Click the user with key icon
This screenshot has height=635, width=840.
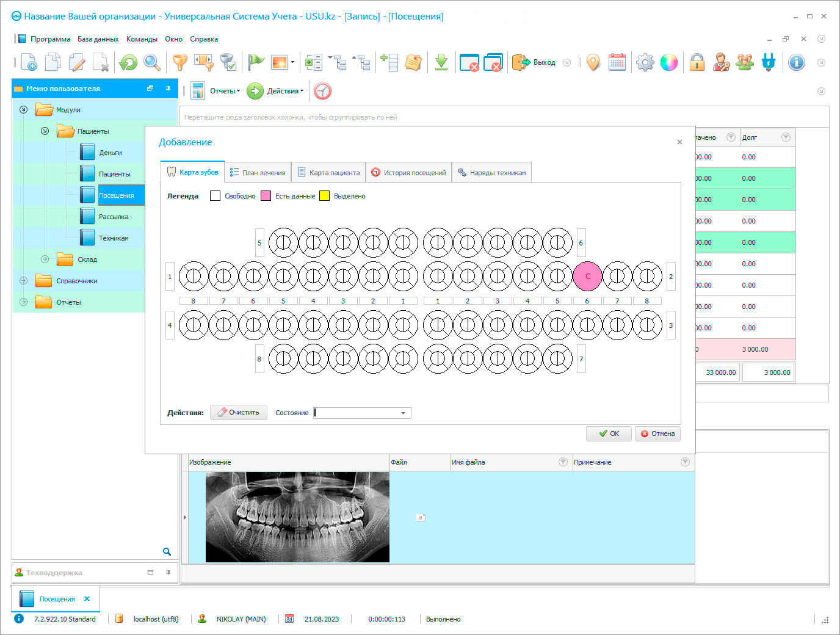(x=721, y=62)
